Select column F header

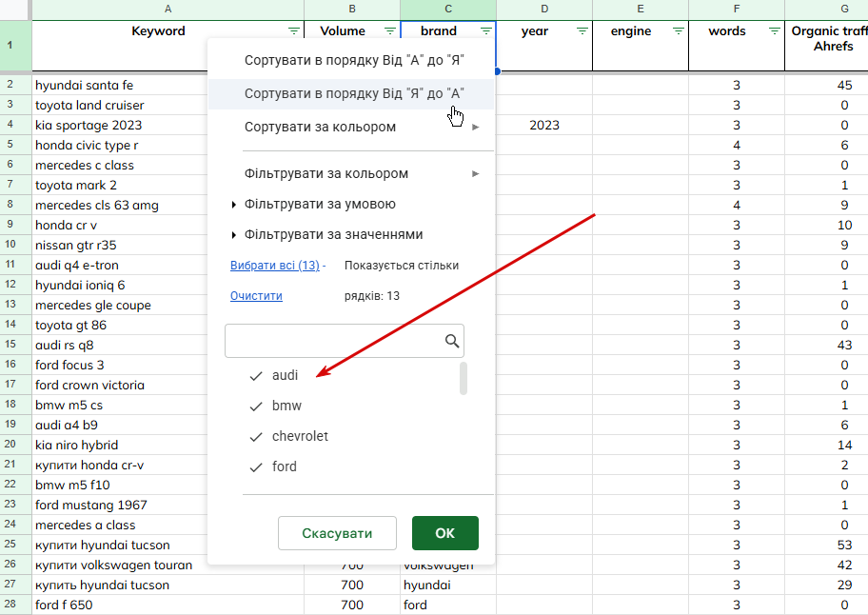pyautogui.click(x=737, y=9)
